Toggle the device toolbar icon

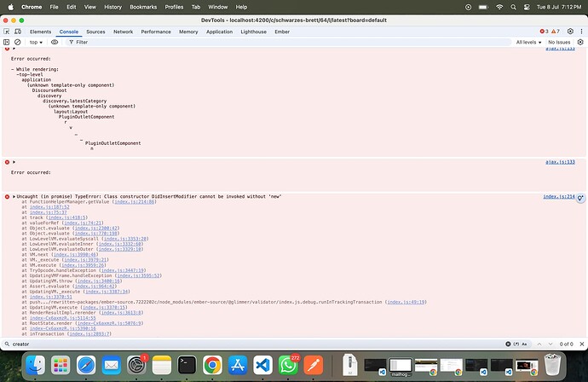[18, 32]
